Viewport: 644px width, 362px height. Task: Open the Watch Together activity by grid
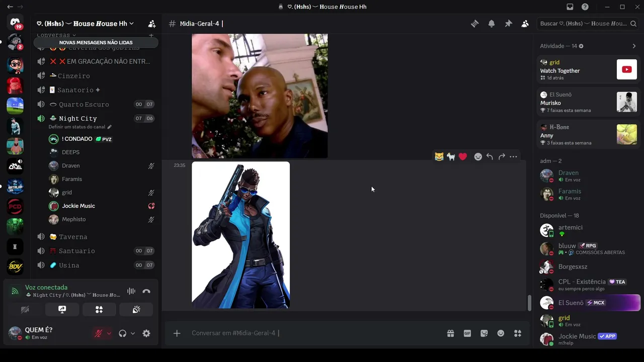click(588, 70)
